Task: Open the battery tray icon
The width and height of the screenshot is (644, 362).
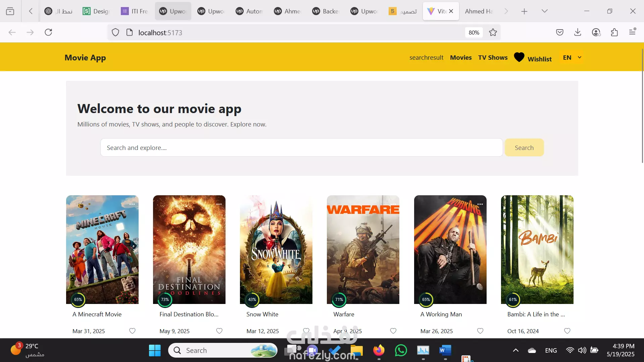Action: click(x=594, y=351)
